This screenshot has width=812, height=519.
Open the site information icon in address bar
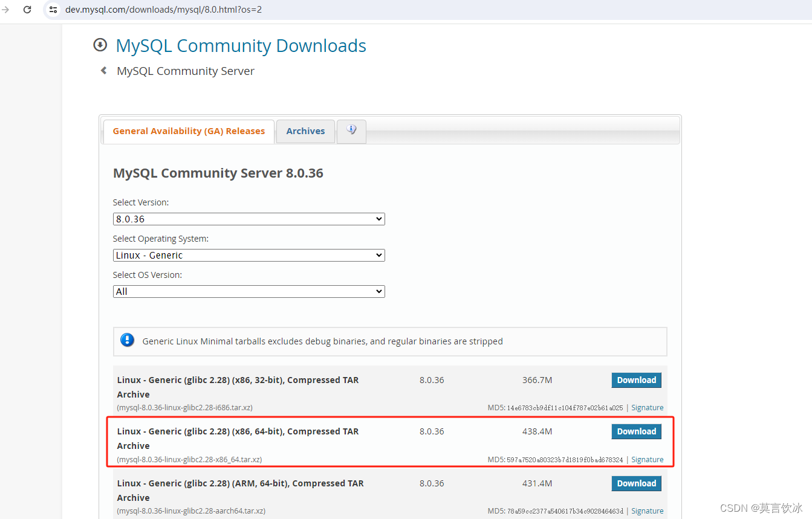(x=53, y=10)
